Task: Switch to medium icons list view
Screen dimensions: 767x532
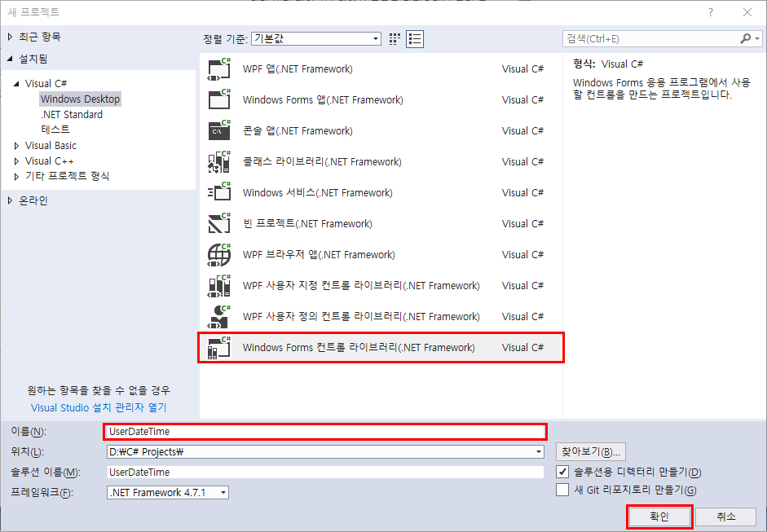Action: pyautogui.click(x=415, y=39)
